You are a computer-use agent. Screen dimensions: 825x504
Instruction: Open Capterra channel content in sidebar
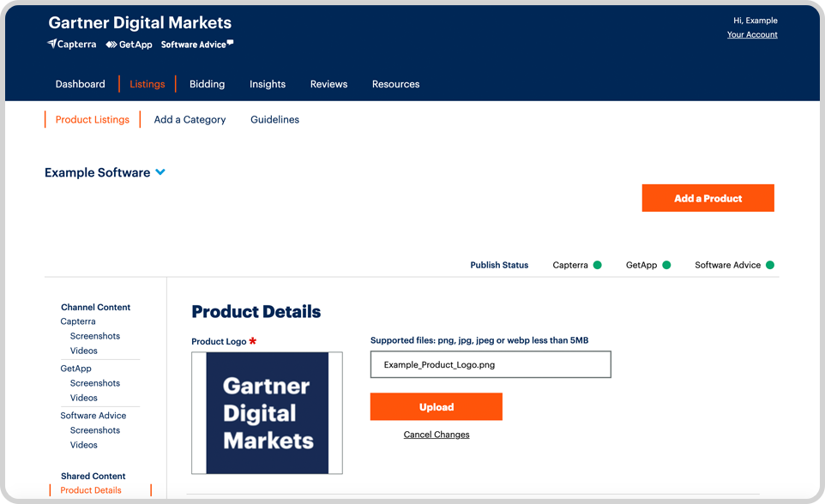(x=78, y=321)
